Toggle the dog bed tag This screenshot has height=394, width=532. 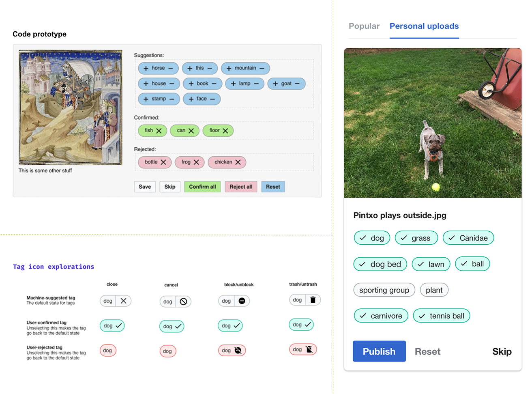pyautogui.click(x=380, y=264)
